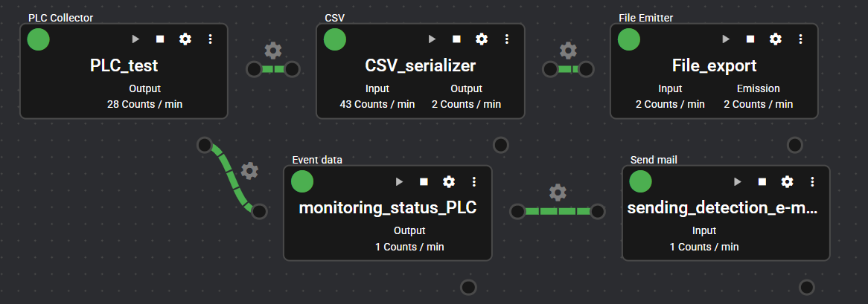
Task: Open monitoring_status_PLC settings gear
Action: coord(449,181)
